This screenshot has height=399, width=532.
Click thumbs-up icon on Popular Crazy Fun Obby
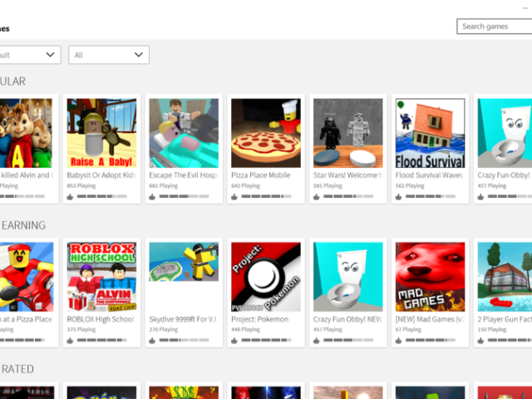(x=480, y=196)
